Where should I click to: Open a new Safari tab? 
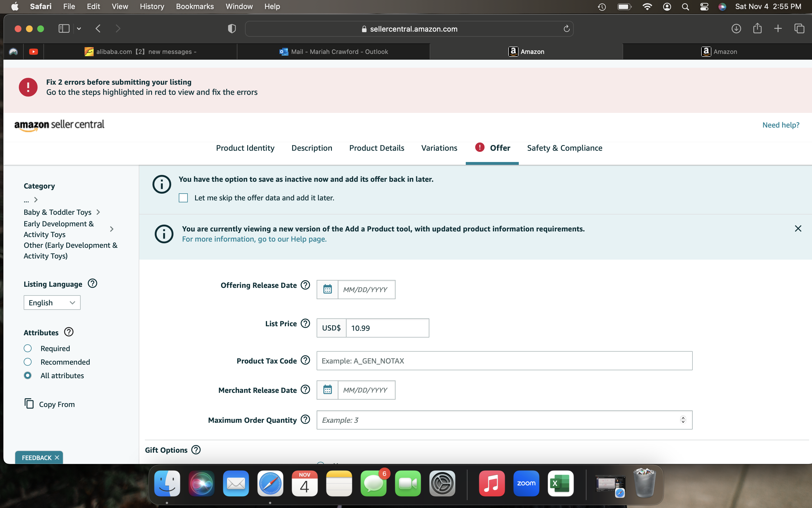(778, 29)
